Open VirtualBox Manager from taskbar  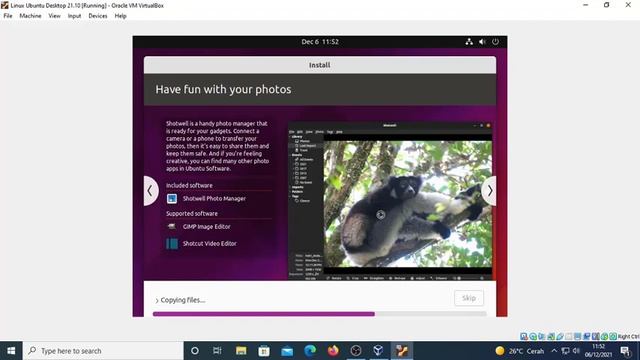pyautogui.click(x=378, y=351)
